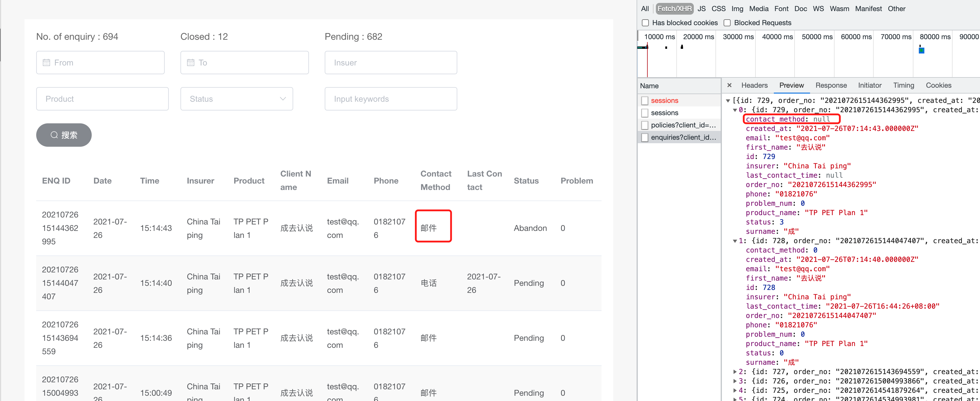Click the 20000 ms timeline marker
Image resolution: width=980 pixels, height=401 pixels.
click(x=698, y=37)
